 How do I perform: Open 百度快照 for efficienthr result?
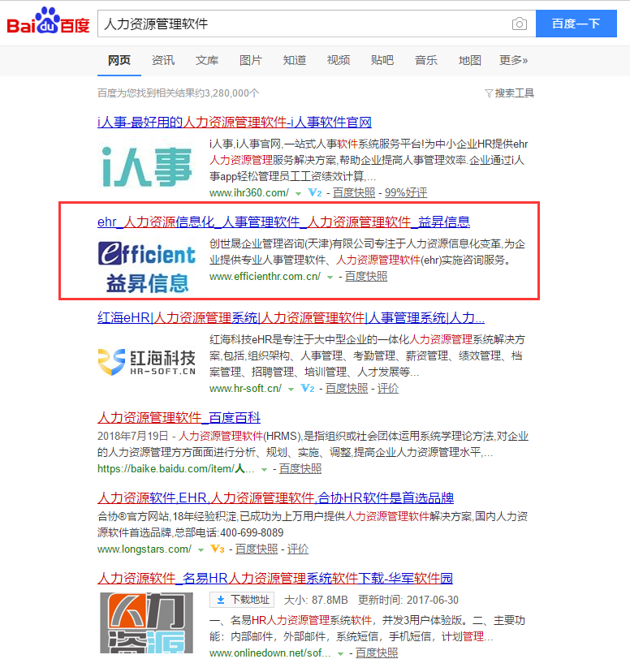click(x=366, y=277)
